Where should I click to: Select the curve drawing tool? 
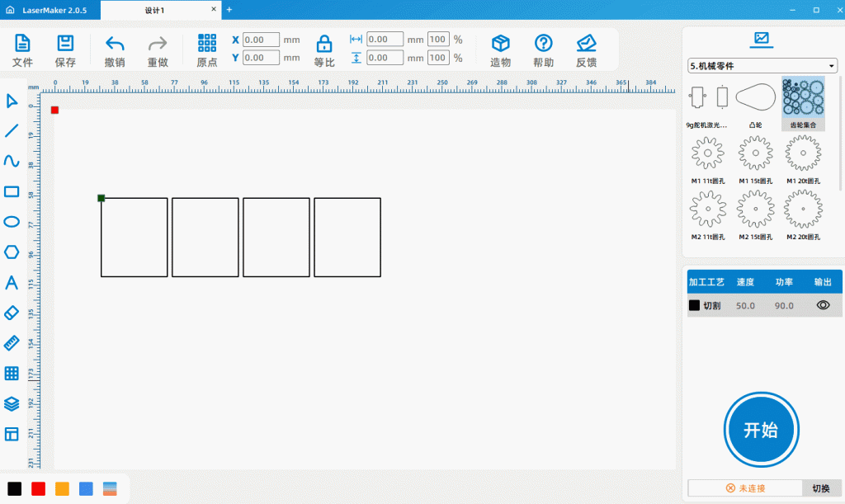(12, 161)
